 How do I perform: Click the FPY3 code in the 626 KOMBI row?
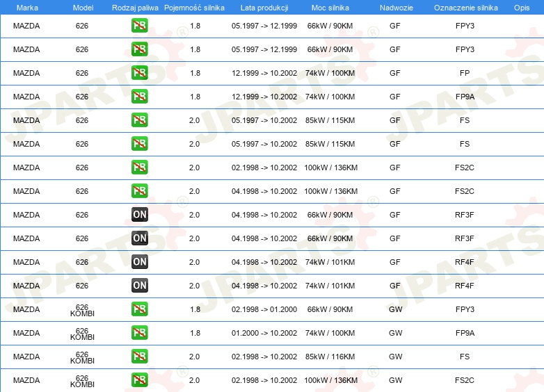pos(465,309)
